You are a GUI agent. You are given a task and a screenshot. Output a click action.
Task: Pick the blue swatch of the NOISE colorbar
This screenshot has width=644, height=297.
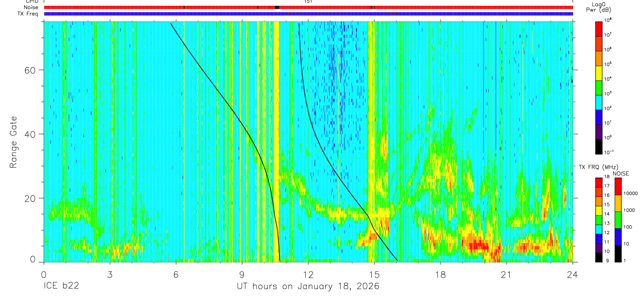point(618,237)
